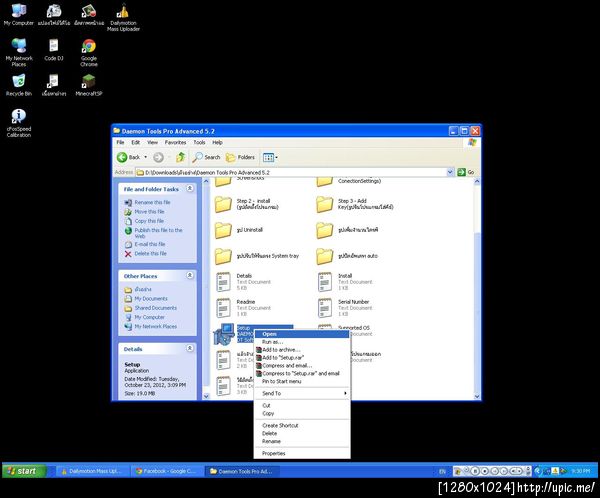Select the Step 3 - Add Key folder

pyautogui.click(x=355, y=204)
